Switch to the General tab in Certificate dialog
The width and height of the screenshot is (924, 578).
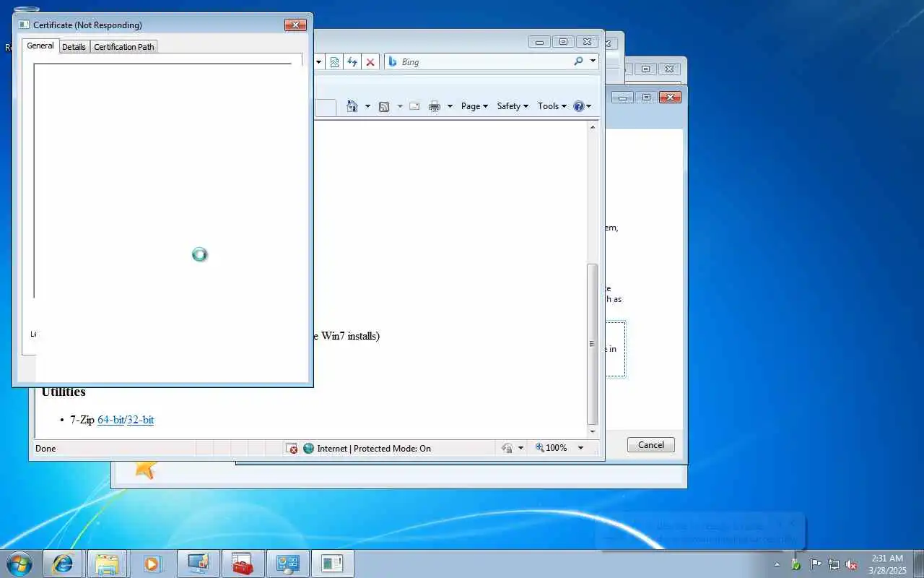pos(40,46)
